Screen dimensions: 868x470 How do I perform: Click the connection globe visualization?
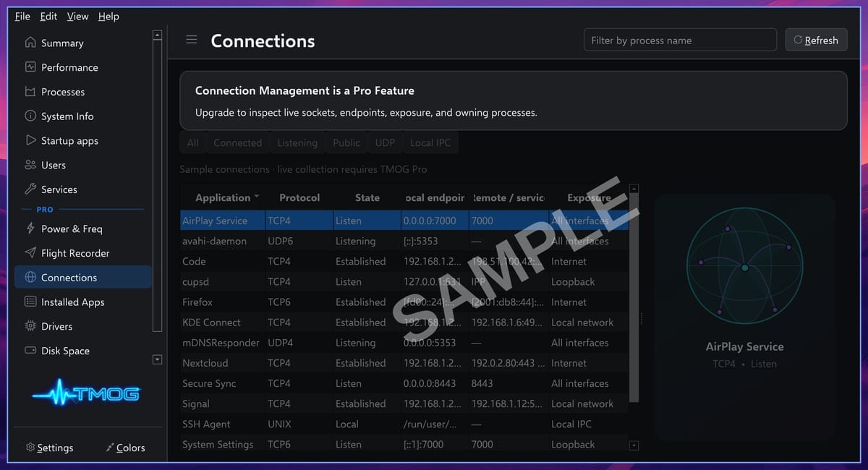[744, 268]
